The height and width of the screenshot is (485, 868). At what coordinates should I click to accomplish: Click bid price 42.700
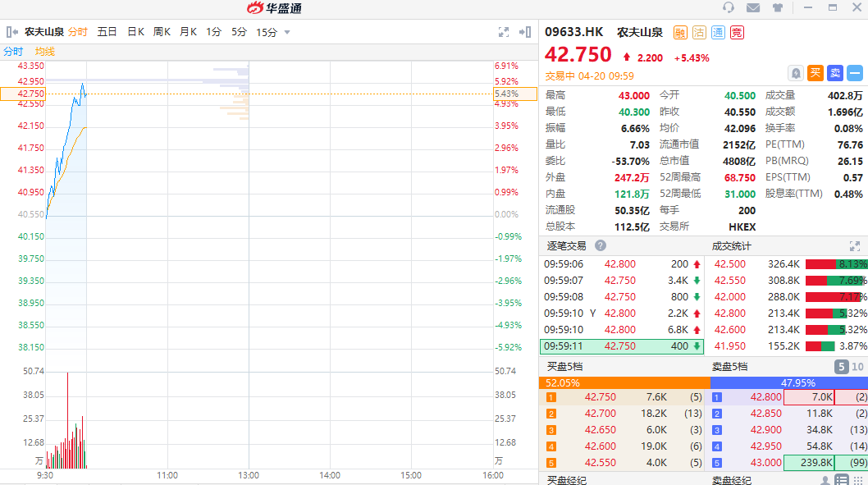pyautogui.click(x=600, y=414)
